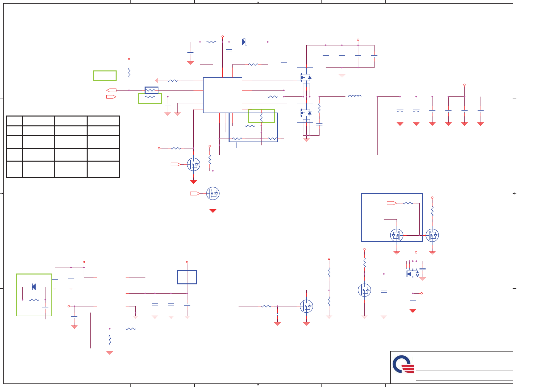Select the large central controller IC block

[x=223, y=95]
